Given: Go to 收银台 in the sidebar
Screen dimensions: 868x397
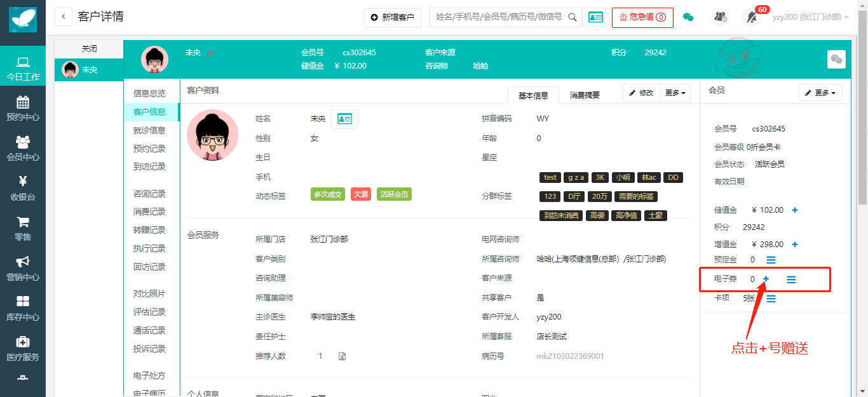Looking at the screenshot, I should [23, 189].
